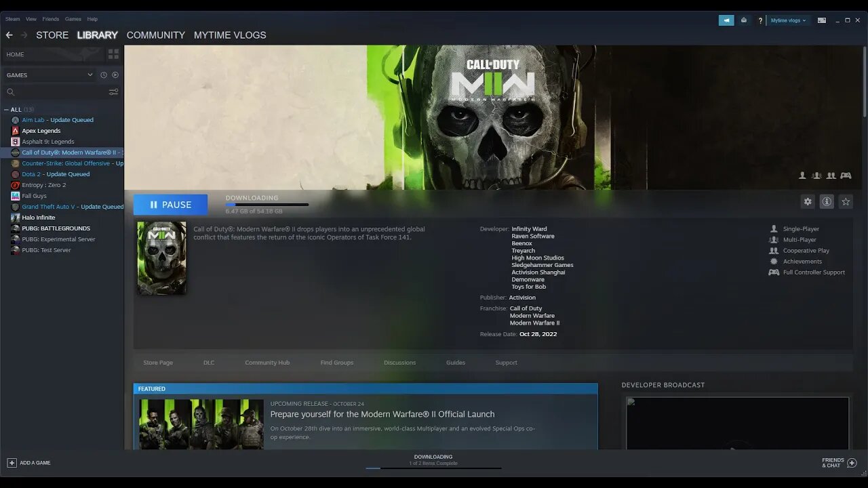Select Entropy : Zero 2 in library
The height and width of the screenshot is (488, 868).
click(x=44, y=185)
